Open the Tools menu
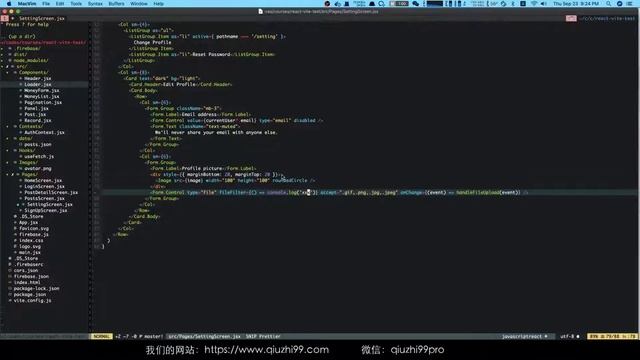The image size is (640, 360). tap(76, 4)
